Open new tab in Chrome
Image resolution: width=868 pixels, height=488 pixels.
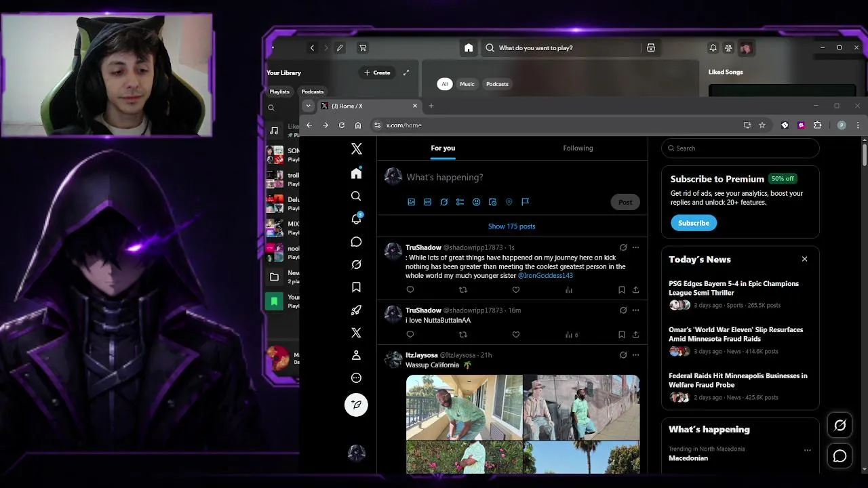[x=431, y=106]
